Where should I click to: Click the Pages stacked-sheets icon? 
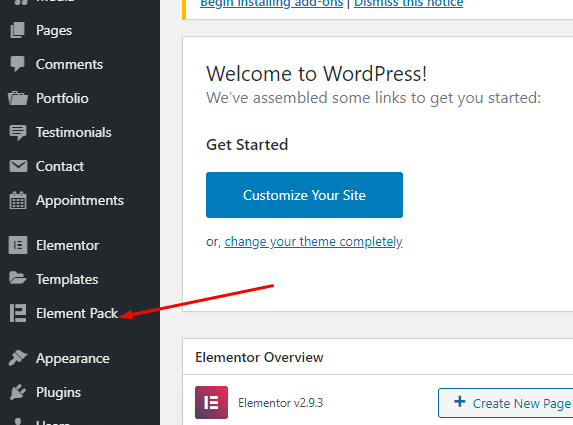(18, 30)
